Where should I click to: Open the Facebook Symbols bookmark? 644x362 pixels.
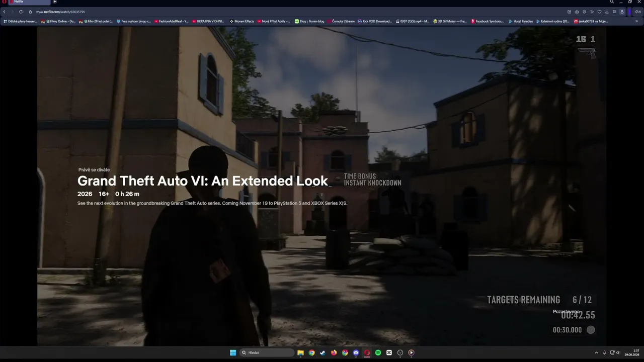click(488, 21)
